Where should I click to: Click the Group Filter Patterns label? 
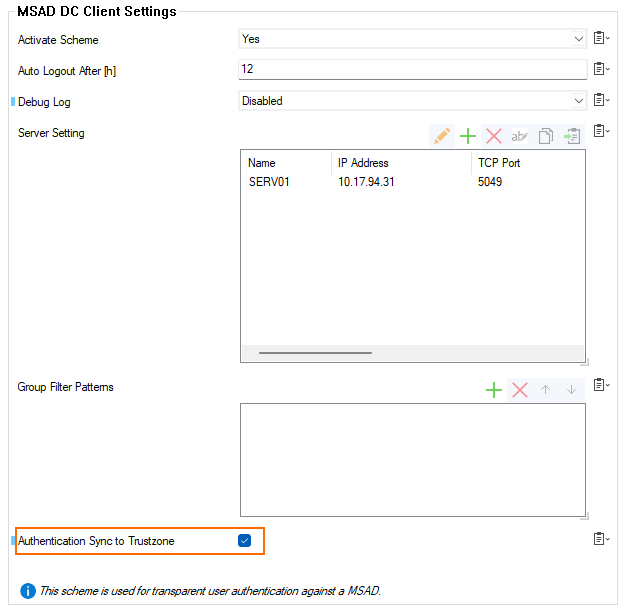click(65, 387)
